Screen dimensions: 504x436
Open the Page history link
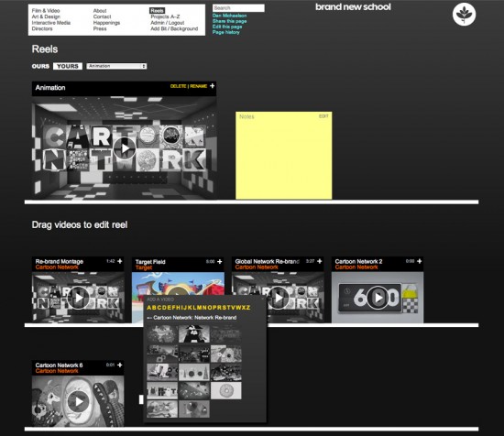click(226, 32)
